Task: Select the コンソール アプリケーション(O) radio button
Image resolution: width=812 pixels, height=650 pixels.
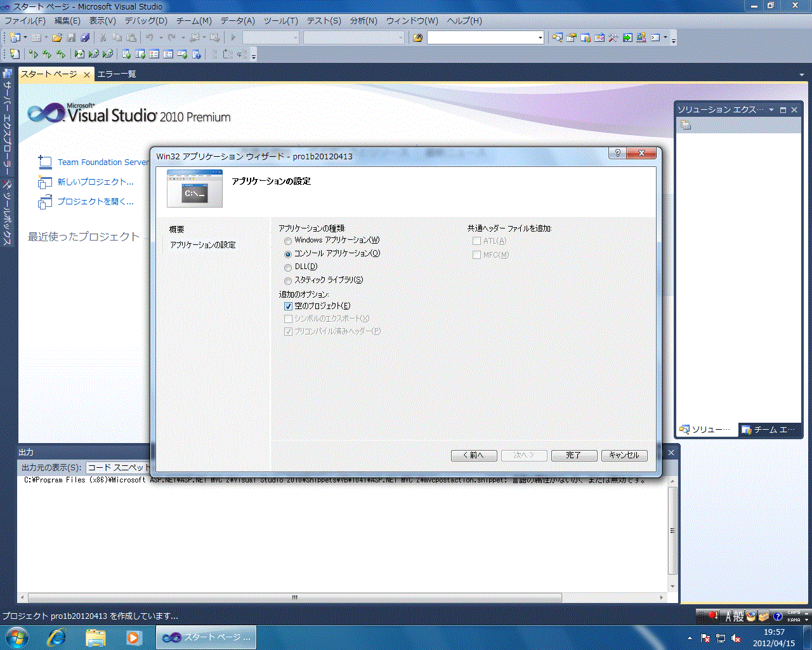Action: click(x=288, y=254)
